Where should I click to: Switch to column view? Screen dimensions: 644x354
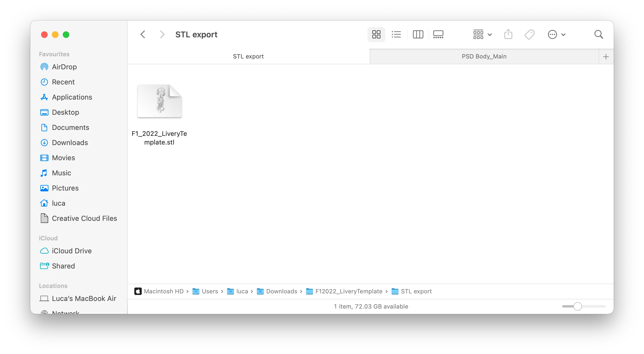[x=418, y=34]
